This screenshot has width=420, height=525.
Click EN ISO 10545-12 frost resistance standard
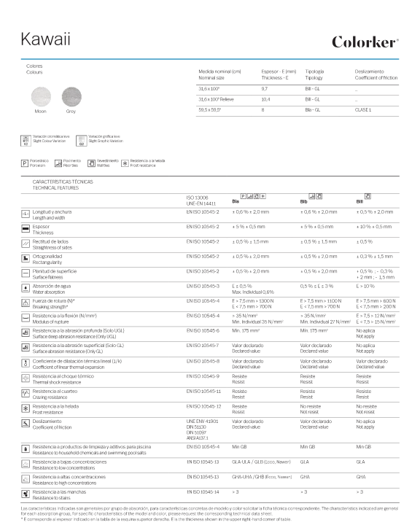coord(203,406)
